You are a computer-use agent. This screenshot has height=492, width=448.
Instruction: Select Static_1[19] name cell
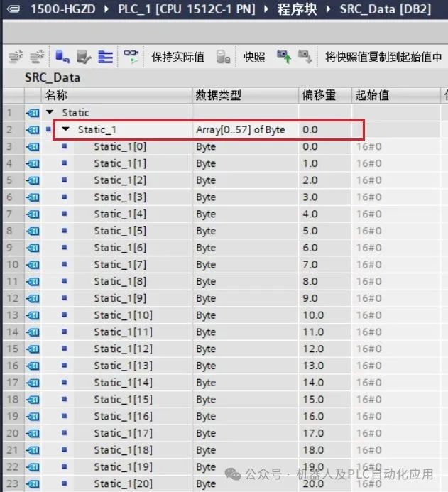pyautogui.click(x=133, y=467)
